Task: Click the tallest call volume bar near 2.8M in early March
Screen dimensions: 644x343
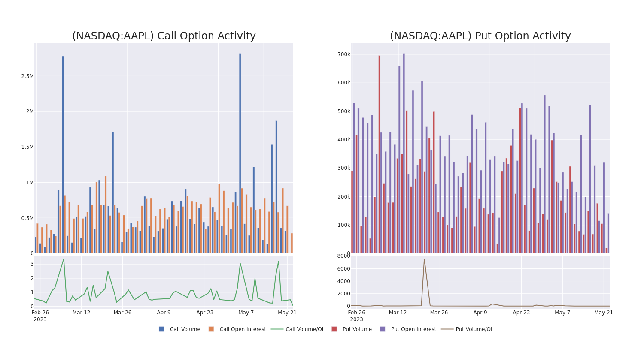Action: (x=63, y=155)
